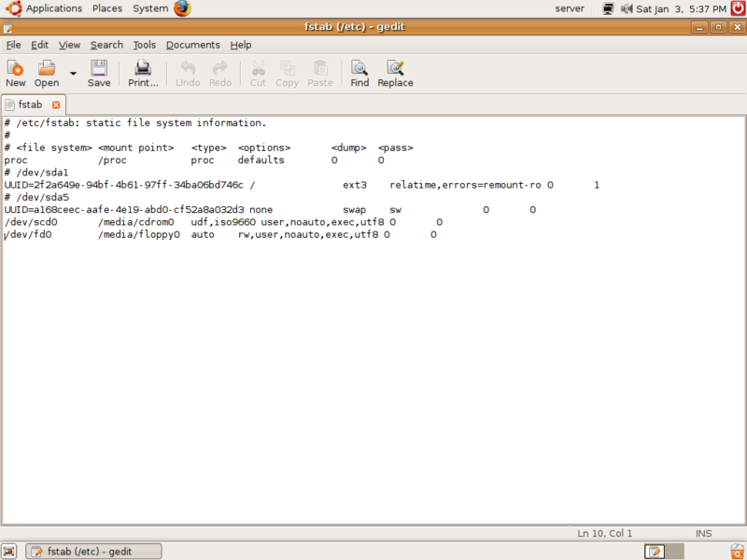Click the first line '/etc/fstab: static file system information'
This screenshot has width=747, height=560.
click(135, 123)
